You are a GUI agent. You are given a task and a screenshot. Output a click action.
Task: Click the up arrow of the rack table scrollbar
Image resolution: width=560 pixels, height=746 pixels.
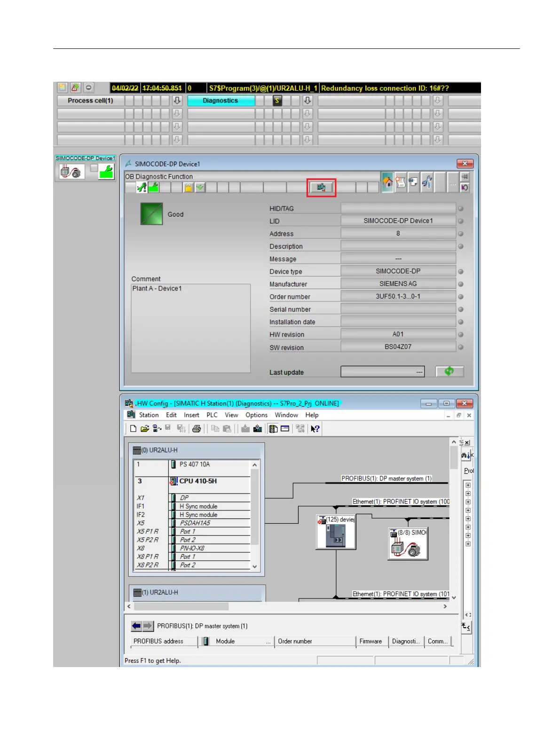pos(254,465)
